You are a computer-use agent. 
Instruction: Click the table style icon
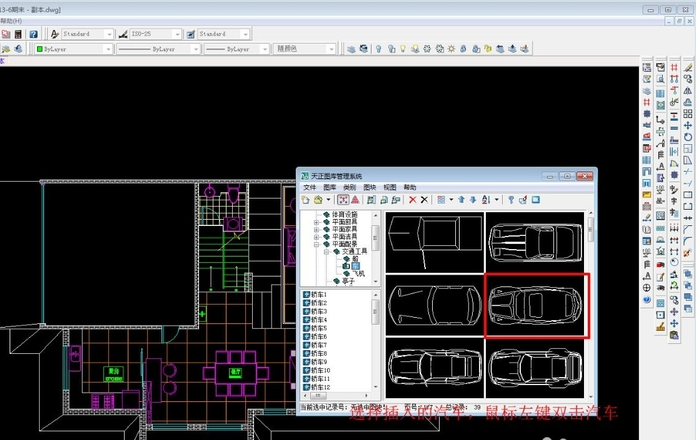pyautogui.click(x=191, y=34)
